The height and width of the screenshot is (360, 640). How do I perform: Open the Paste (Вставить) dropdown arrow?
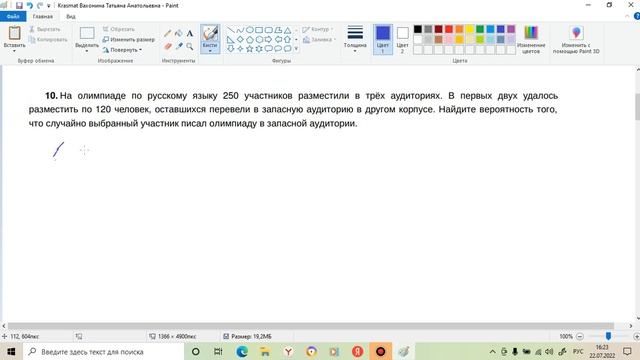[x=14, y=51]
